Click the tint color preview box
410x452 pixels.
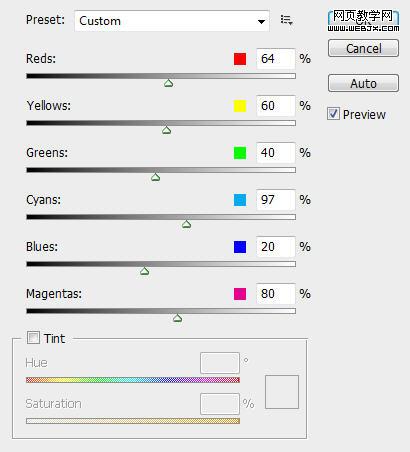coord(282,392)
